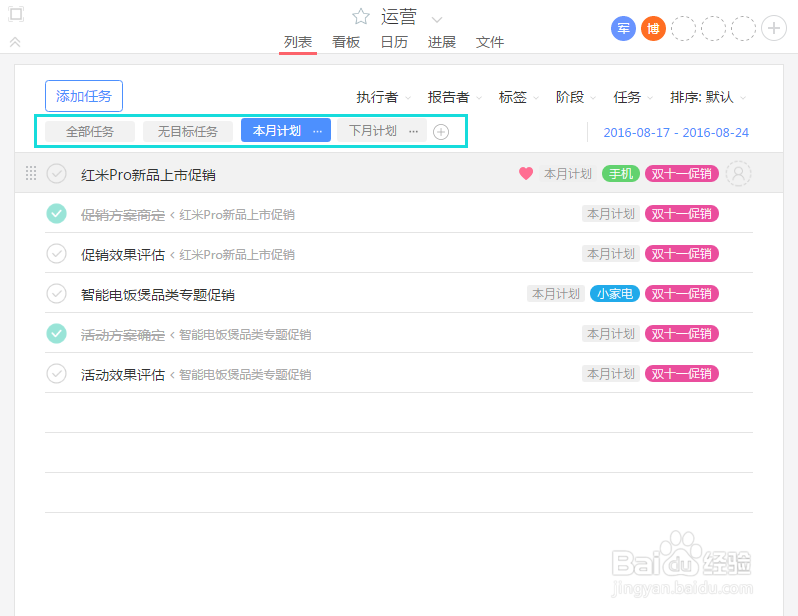This screenshot has width=798, height=616.
Task: Open the 任务 filter dropdown
Action: click(633, 97)
